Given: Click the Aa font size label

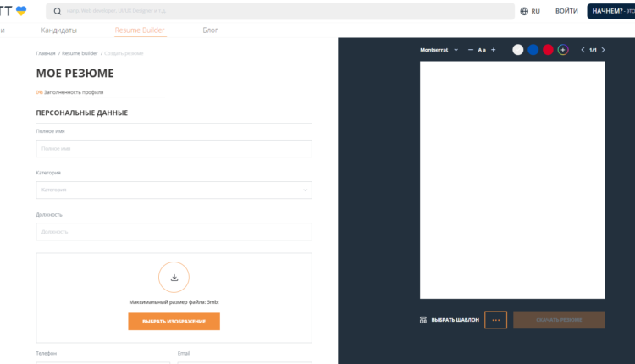Looking at the screenshot, I should 482,50.
